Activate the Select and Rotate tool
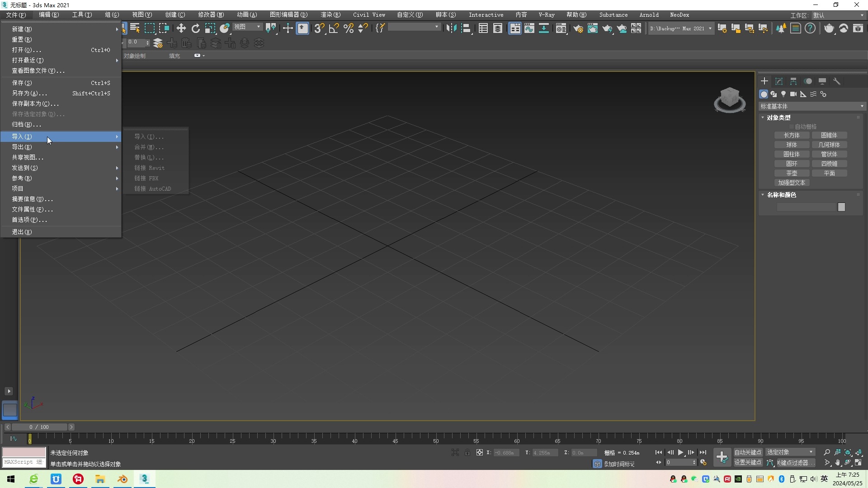Viewport: 868px width, 488px height. coord(196,28)
